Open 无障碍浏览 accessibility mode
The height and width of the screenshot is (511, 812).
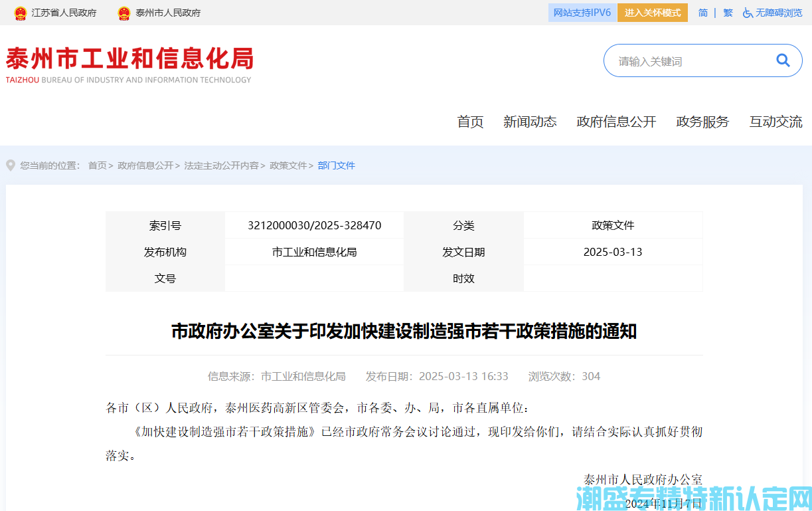pos(779,13)
